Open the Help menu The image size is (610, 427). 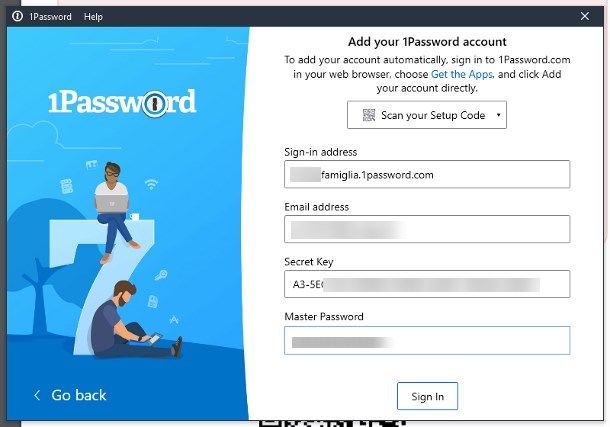click(x=93, y=17)
